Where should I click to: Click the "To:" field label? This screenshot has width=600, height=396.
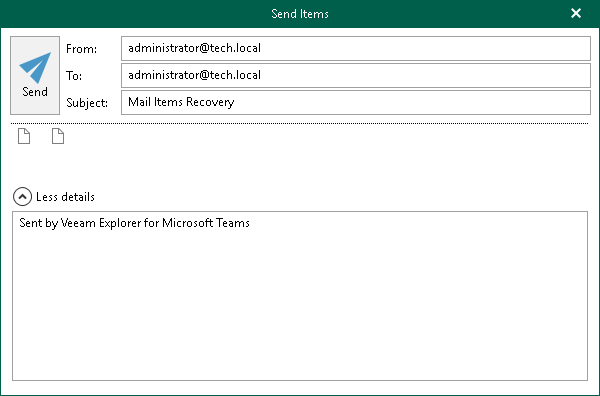(x=74, y=76)
